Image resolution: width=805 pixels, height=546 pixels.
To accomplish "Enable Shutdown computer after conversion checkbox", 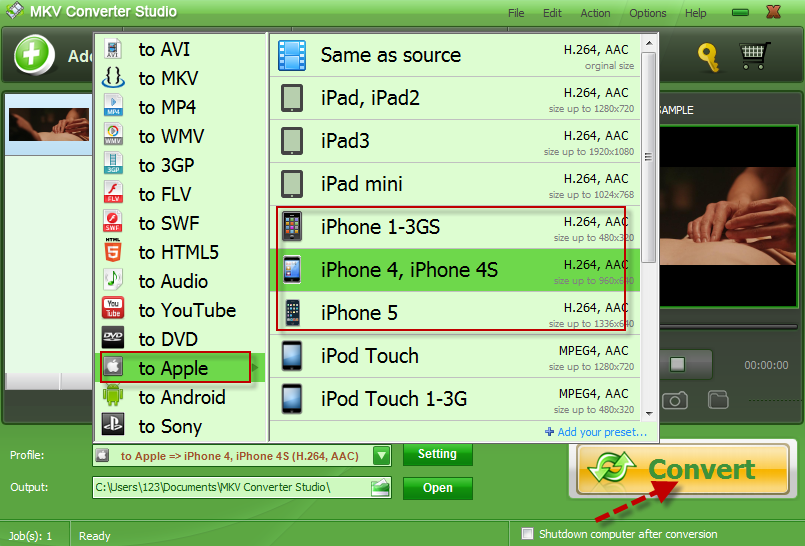I will click(x=528, y=534).
